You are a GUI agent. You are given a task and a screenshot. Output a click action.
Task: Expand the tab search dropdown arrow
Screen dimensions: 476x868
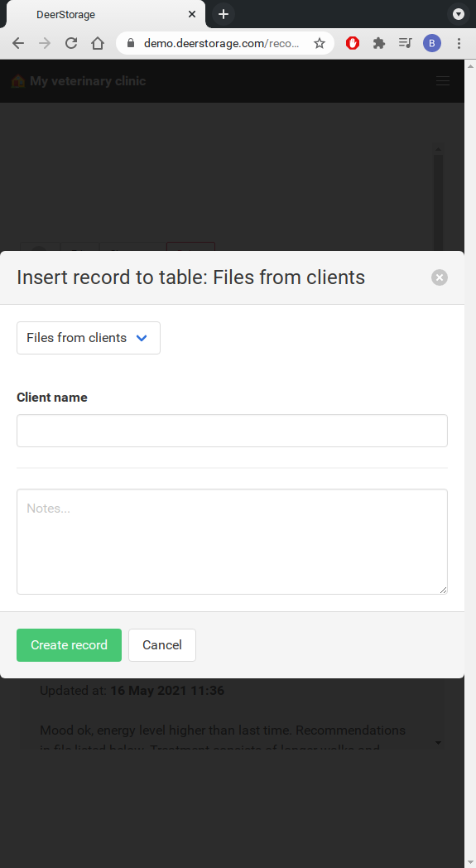(x=459, y=14)
